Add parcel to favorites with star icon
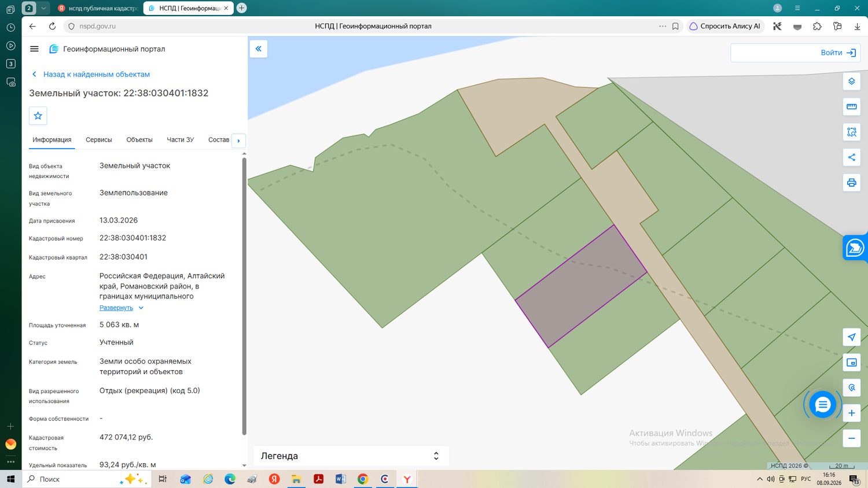This screenshot has width=868, height=488. click(38, 116)
